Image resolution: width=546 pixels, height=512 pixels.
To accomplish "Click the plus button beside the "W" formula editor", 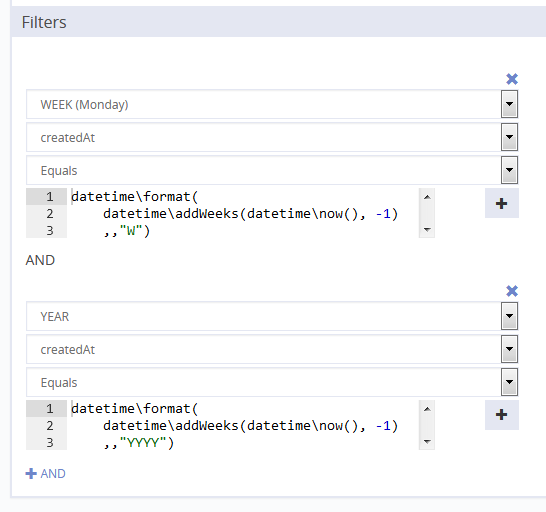I will click(x=502, y=203).
